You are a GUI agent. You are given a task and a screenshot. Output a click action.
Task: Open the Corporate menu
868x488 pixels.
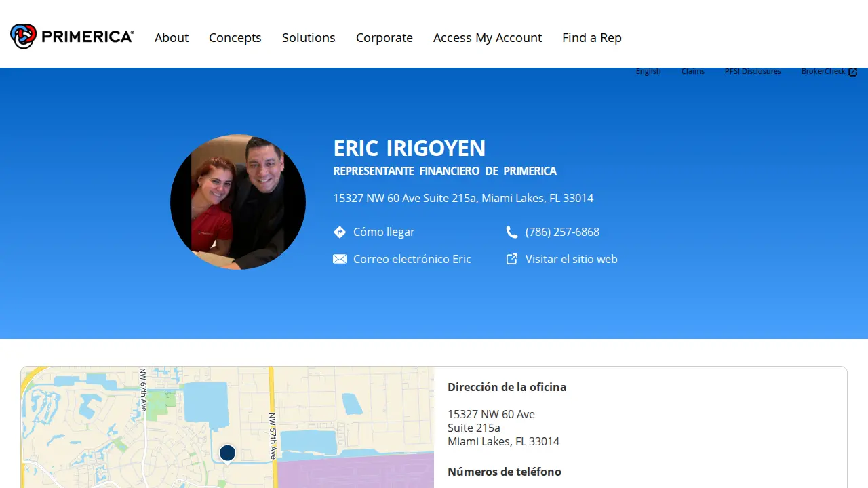(x=384, y=37)
